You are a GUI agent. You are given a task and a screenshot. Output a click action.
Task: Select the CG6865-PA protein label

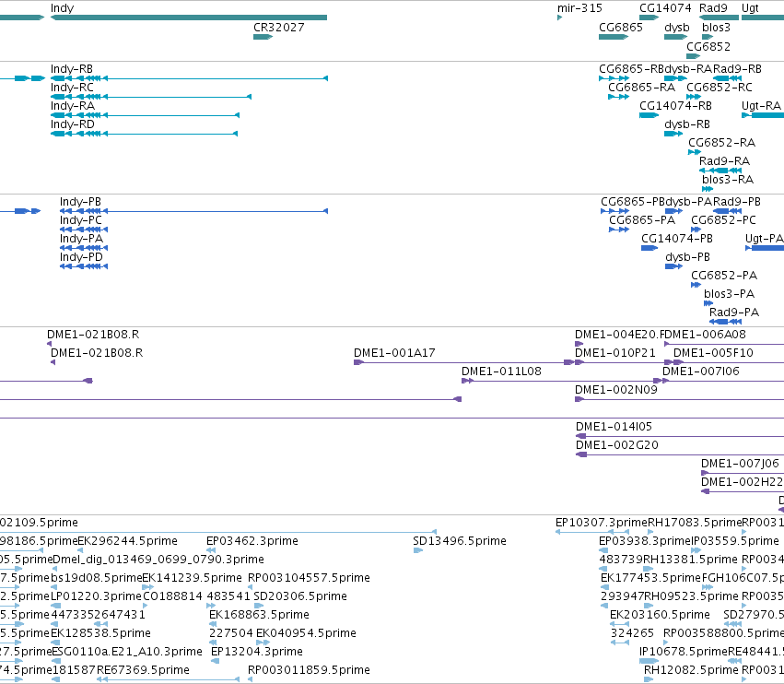point(642,220)
